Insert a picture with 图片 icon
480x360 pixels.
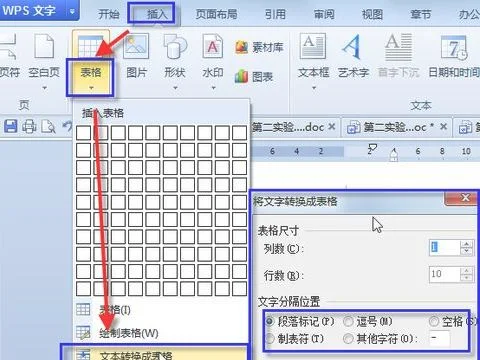[136, 46]
